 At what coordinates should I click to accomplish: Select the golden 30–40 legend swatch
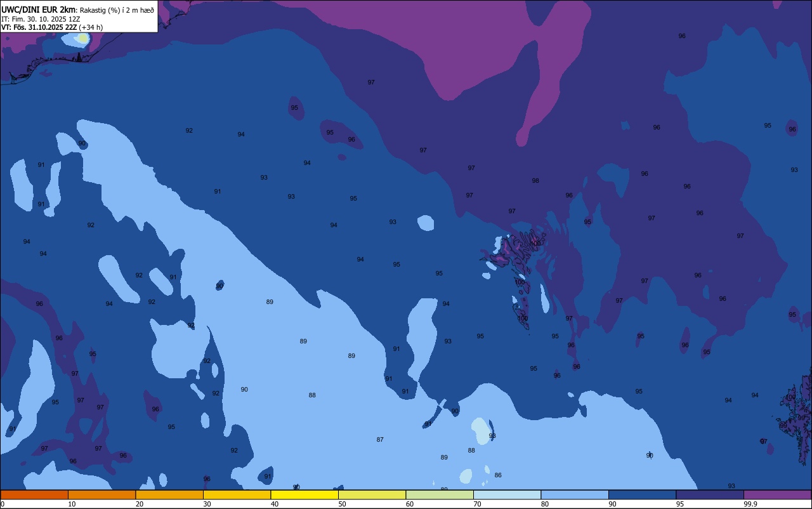click(237, 494)
